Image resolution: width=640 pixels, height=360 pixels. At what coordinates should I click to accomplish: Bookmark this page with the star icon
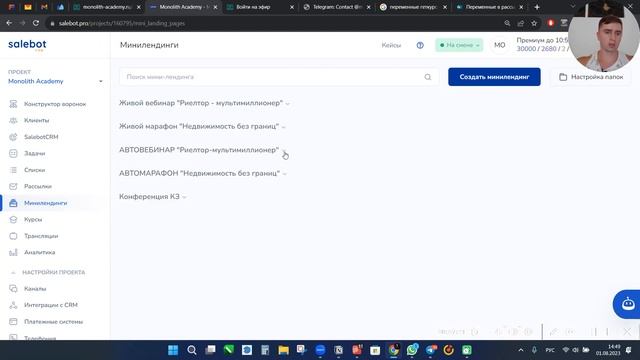pyautogui.click(x=534, y=23)
